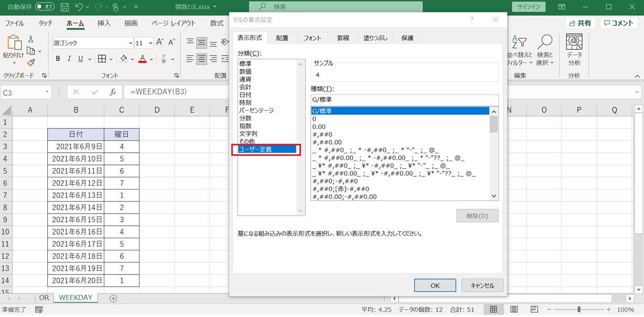Switch to the フォント tab in dialog

click(x=313, y=38)
